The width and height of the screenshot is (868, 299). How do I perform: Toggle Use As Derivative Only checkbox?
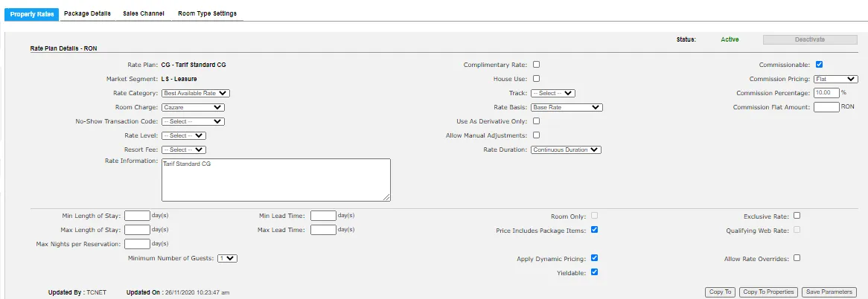tap(536, 121)
